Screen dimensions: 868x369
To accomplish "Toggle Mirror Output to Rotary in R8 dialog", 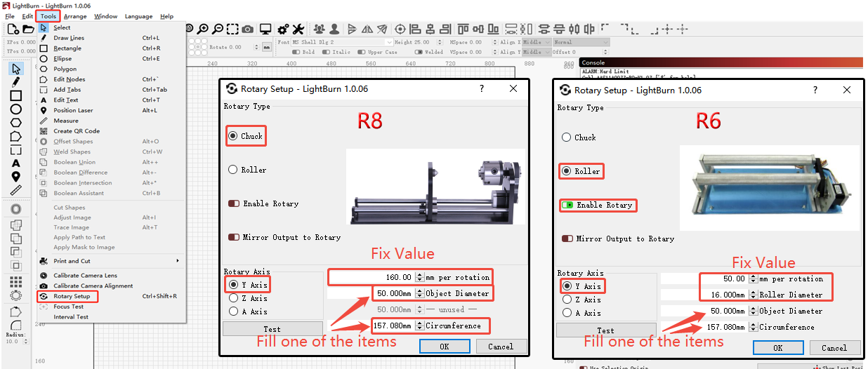I will pos(233,237).
